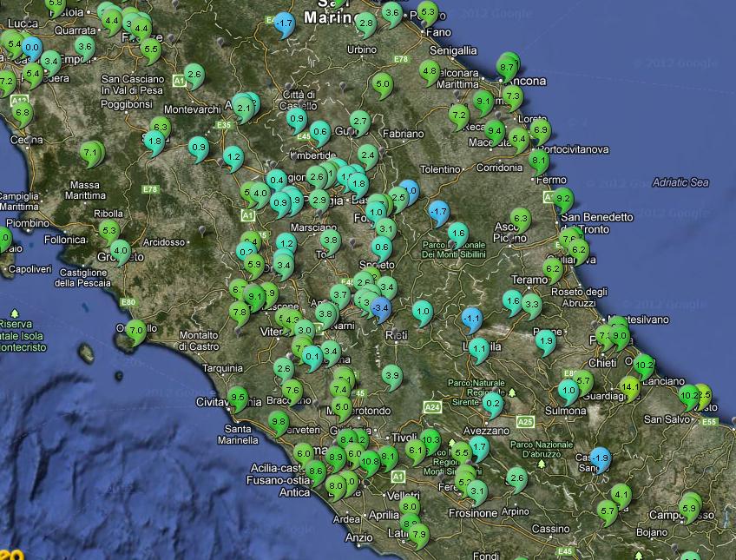Click the A25 highway shield near Avezzano
The height and width of the screenshot is (560, 736).
point(525,422)
